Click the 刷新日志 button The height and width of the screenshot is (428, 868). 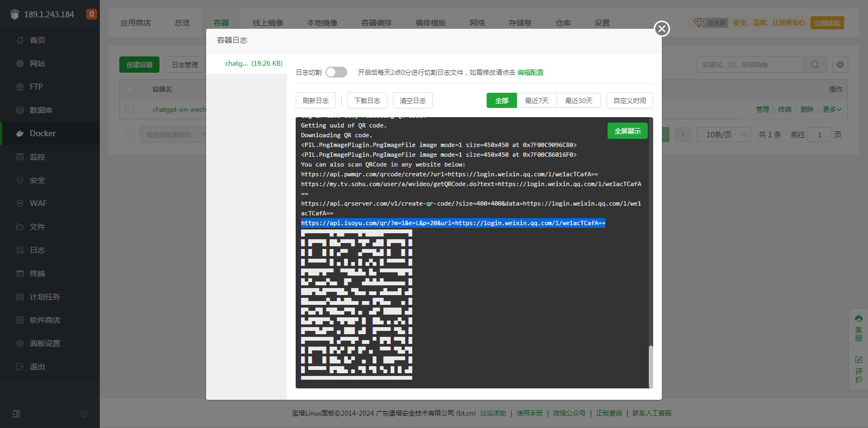[316, 100]
